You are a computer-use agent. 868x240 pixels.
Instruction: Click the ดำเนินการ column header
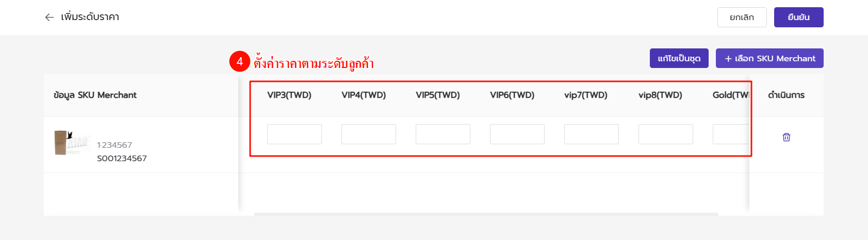[x=786, y=95]
